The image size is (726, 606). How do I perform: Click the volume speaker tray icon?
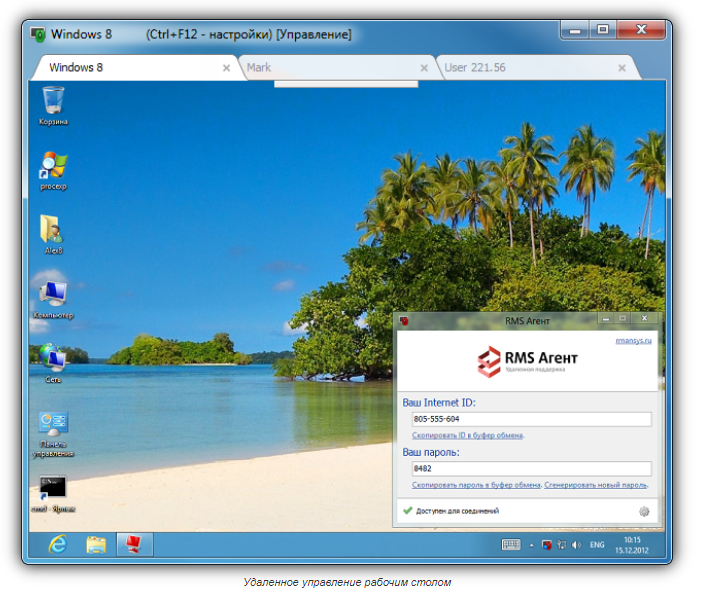coord(575,545)
